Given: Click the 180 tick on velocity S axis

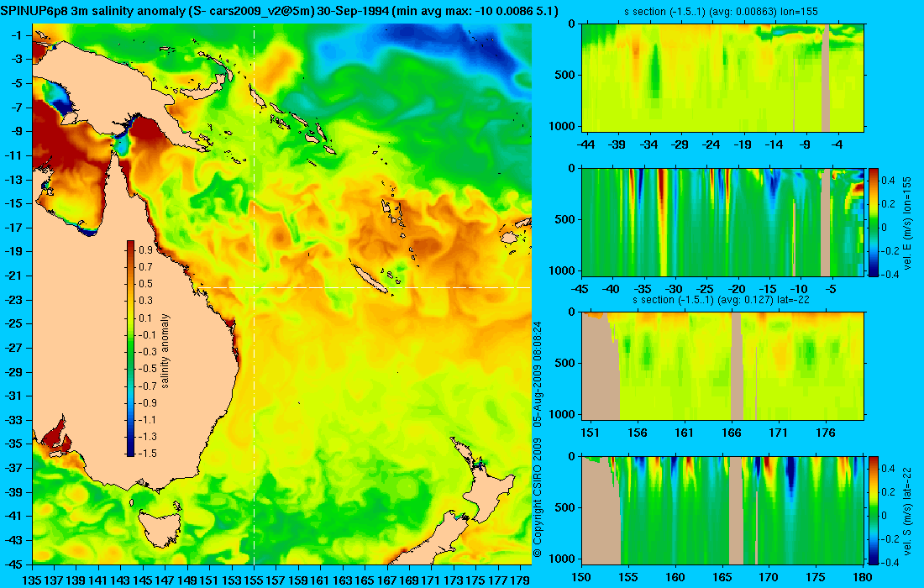Looking at the screenshot, I should tap(863, 577).
